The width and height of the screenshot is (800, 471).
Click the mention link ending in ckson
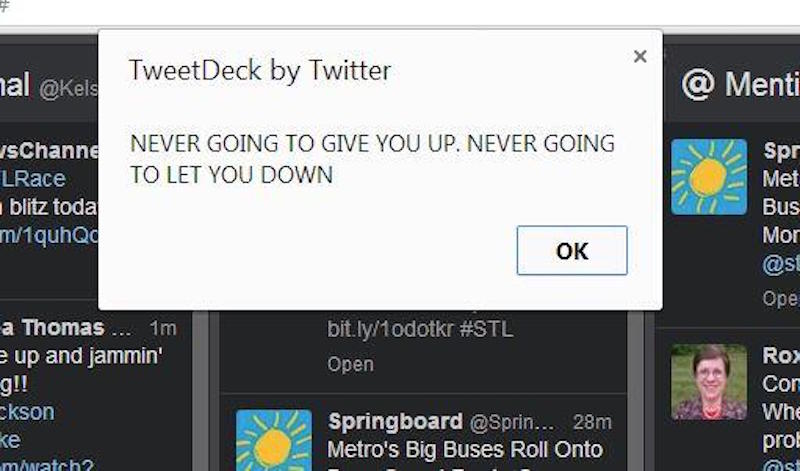tap(28, 412)
